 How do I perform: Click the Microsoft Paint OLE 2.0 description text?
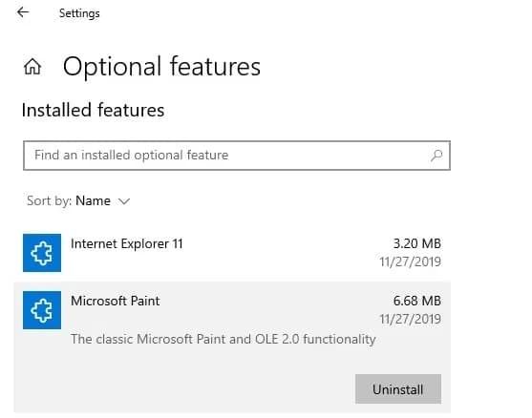(x=223, y=339)
